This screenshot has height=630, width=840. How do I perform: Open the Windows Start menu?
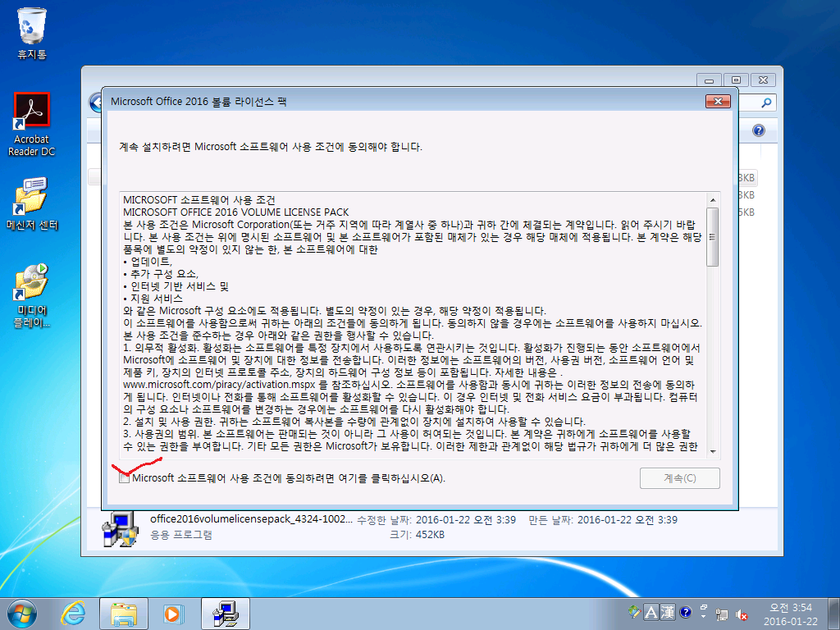[22, 614]
